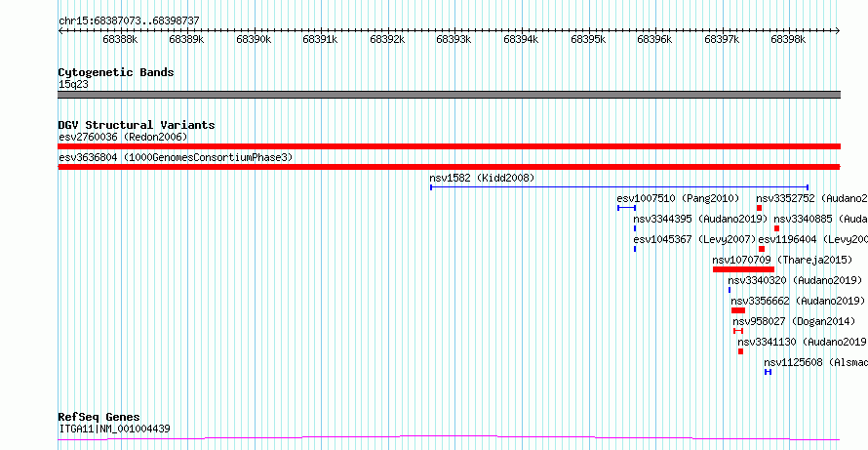This screenshot has width=868, height=450.
Task: Click the 68398k ruler tick label
Action: tap(788, 40)
